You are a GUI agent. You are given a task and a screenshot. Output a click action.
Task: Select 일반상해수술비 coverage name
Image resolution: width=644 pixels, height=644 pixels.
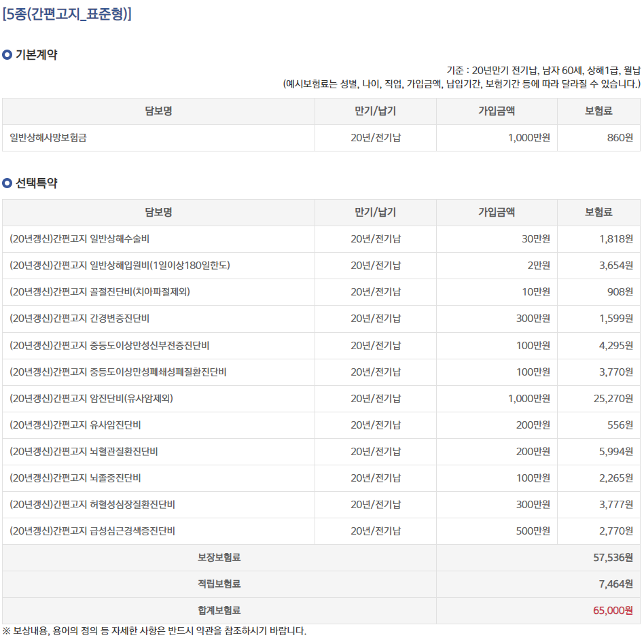pyautogui.click(x=79, y=239)
